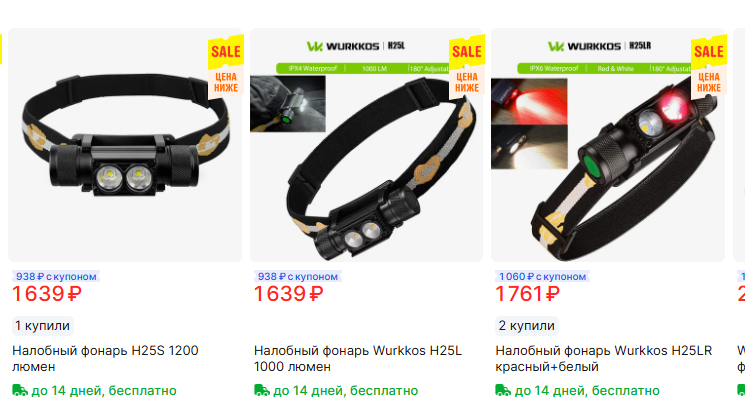
Task: Click '1 060 ₽ с купоном' coupon tag
Action: pyautogui.click(x=542, y=277)
